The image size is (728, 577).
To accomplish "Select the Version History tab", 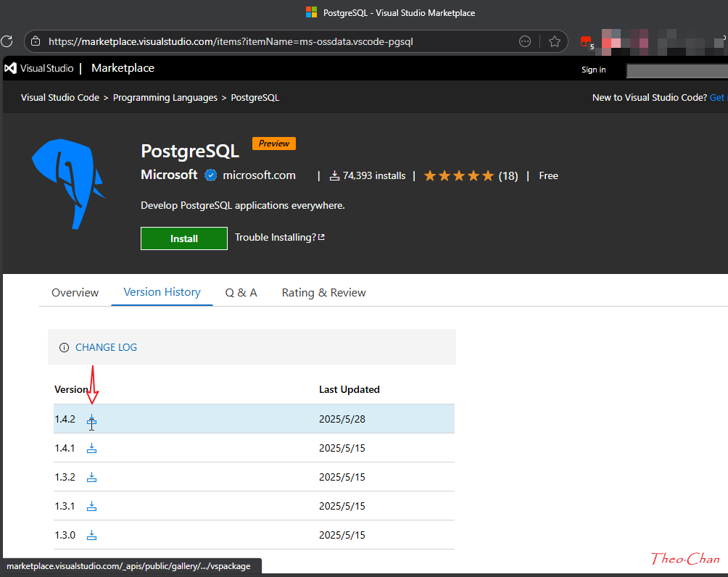I will (x=162, y=292).
